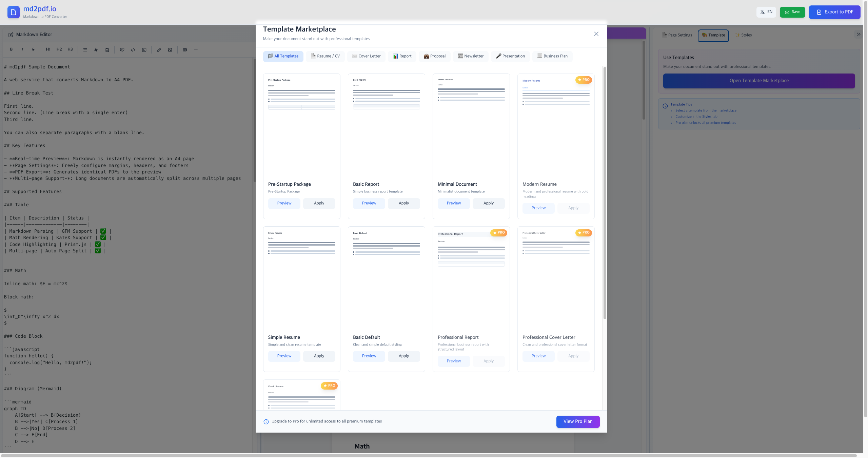868x458 pixels.
Task: Insert a link using the link icon
Action: (159, 50)
